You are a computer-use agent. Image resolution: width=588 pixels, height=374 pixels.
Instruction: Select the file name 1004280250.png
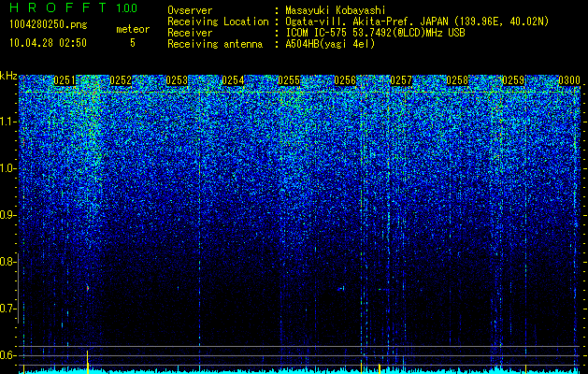tap(48, 25)
